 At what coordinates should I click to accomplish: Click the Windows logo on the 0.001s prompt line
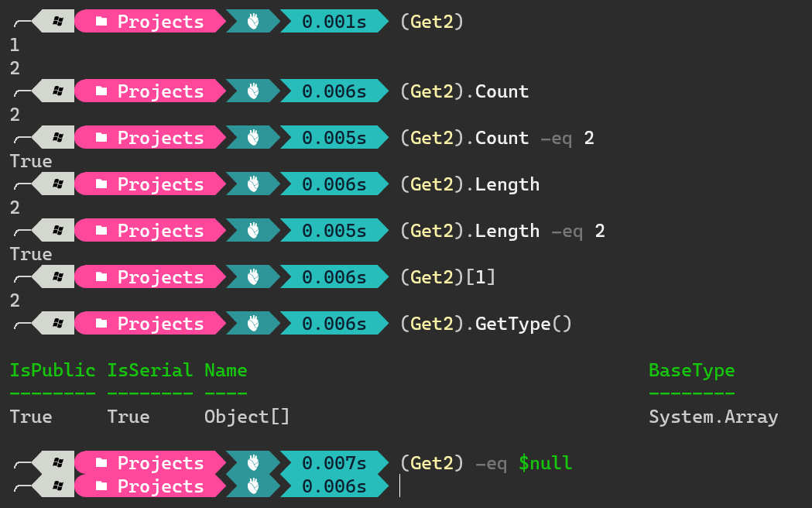click(58, 21)
